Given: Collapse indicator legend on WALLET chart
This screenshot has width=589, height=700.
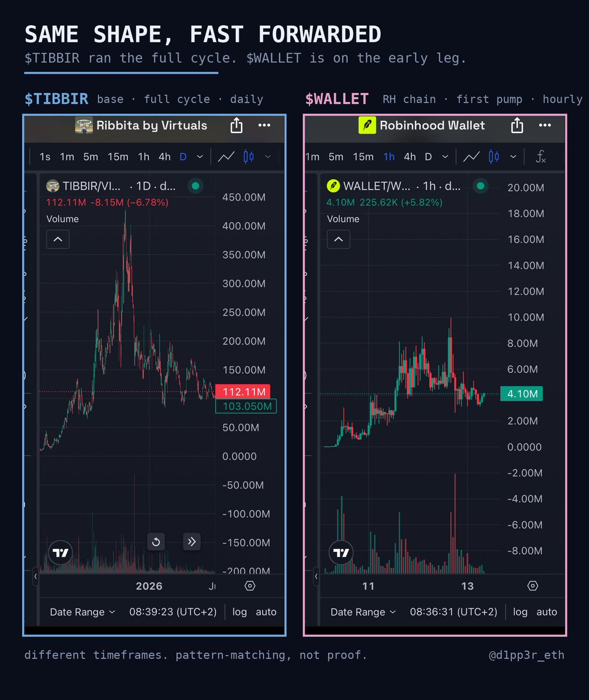Looking at the screenshot, I should [339, 239].
